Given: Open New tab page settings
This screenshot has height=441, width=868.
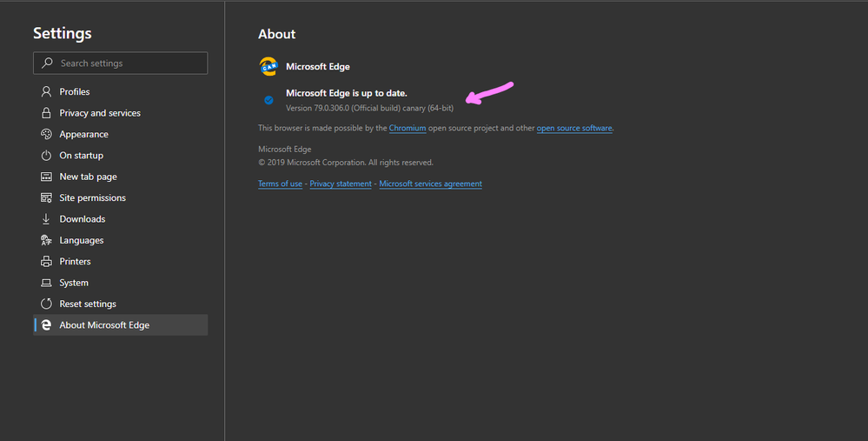Looking at the screenshot, I should point(121,177).
